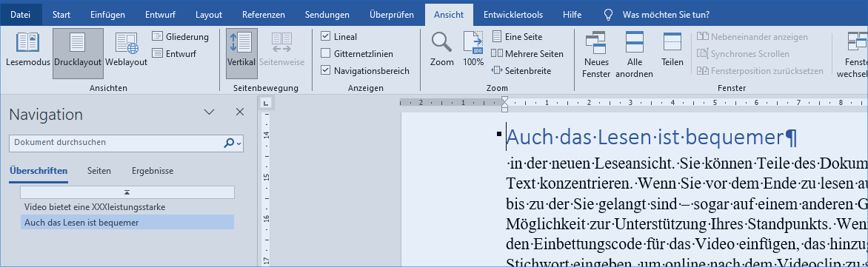Screen dimensions: 868x267
Task: Click 'Was möchten Sie tun?' box
Action: click(666, 14)
